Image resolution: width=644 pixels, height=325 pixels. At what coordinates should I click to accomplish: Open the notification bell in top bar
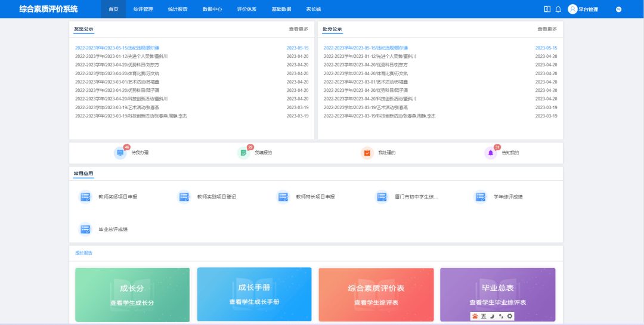[558, 9]
